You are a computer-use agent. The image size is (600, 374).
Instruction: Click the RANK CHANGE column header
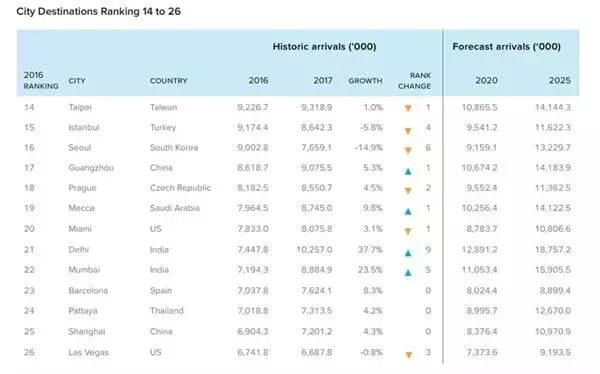pyautogui.click(x=414, y=81)
